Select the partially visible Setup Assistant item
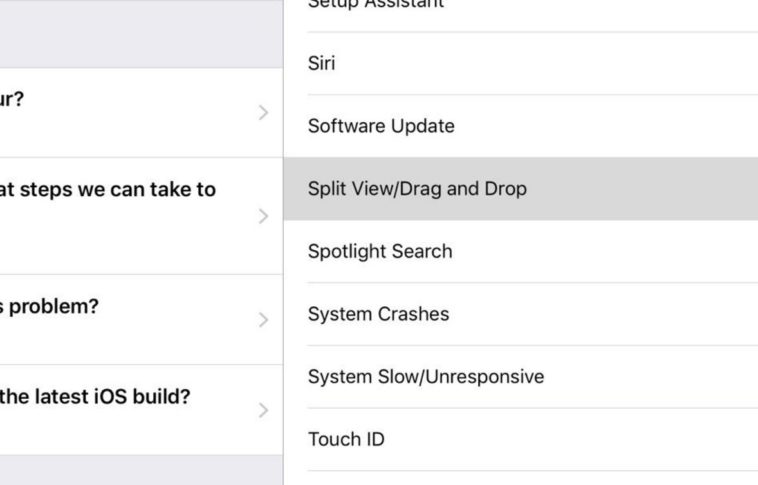The width and height of the screenshot is (758, 485). tap(362, 6)
